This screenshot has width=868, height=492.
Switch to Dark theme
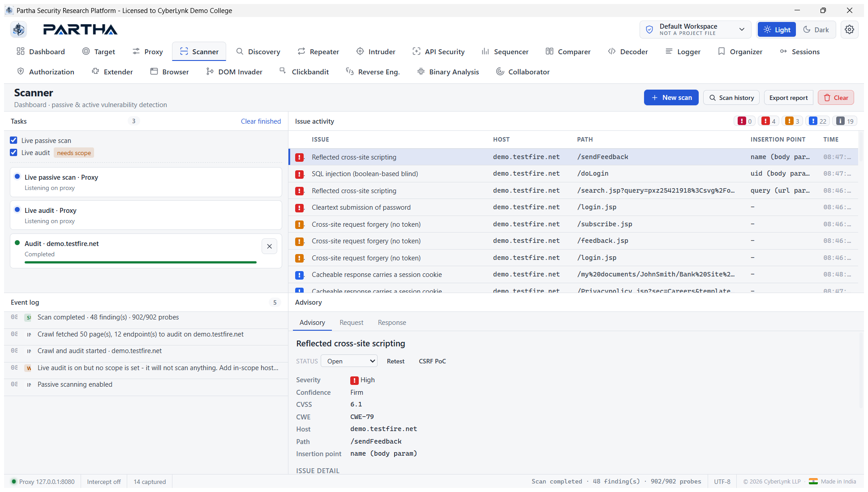coord(816,30)
